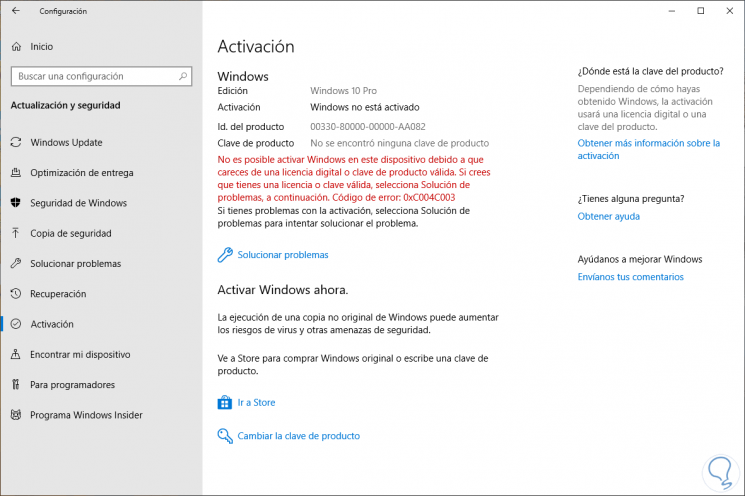Screen dimensions: 745x496
Task: Select Solucionar problemas in the sidebar
Action: [x=75, y=264]
